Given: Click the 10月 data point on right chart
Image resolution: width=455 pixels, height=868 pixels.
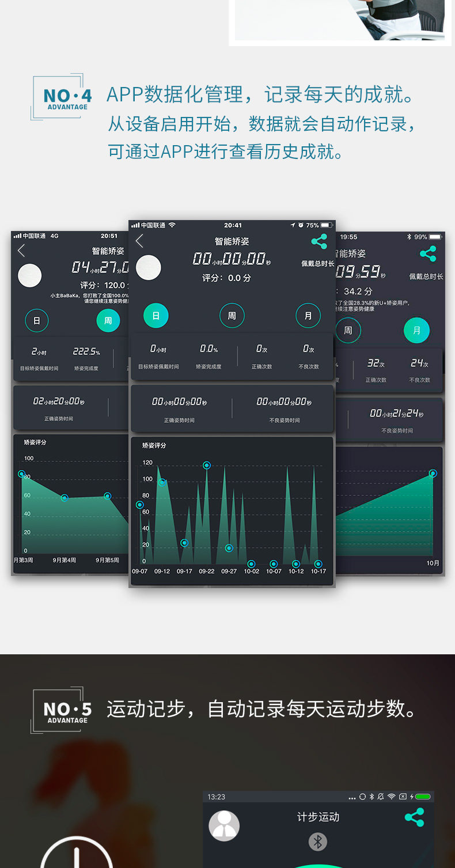Looking at the screenshot, I should tap(433, 473).
